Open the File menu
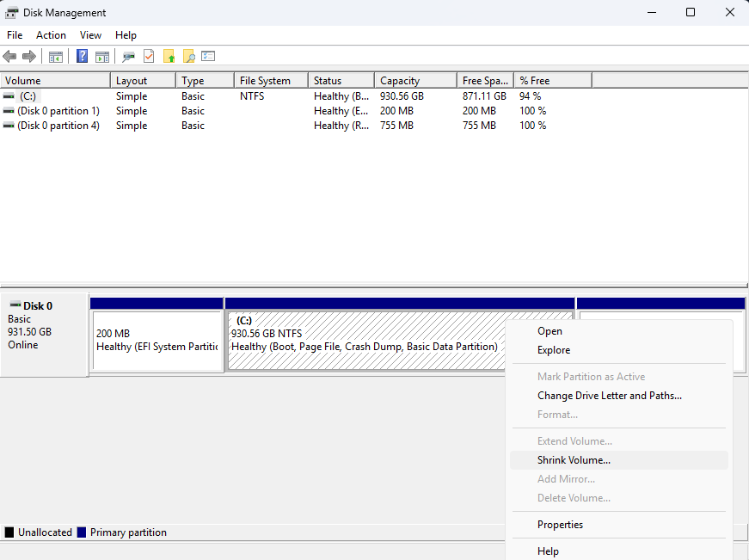This screenshot has width=749, height=560. coord(14,35)
